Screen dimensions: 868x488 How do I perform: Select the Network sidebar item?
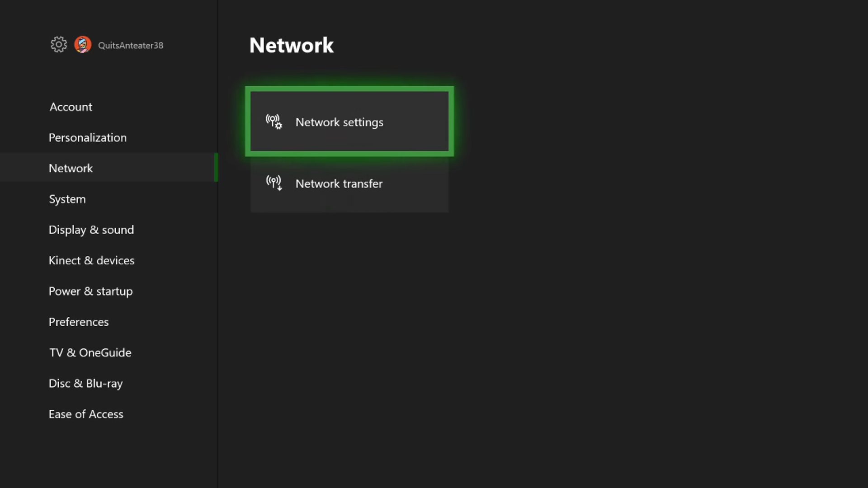point(108,168)
